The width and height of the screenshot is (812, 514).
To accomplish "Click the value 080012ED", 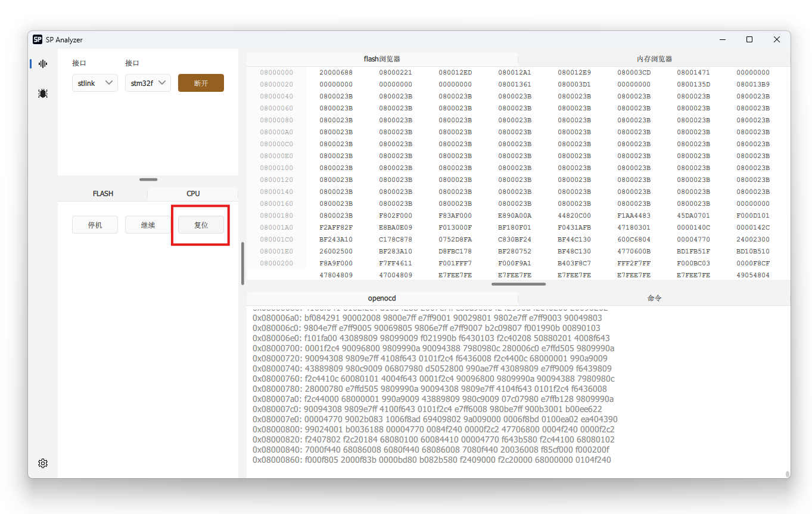I will pos(455,72).
